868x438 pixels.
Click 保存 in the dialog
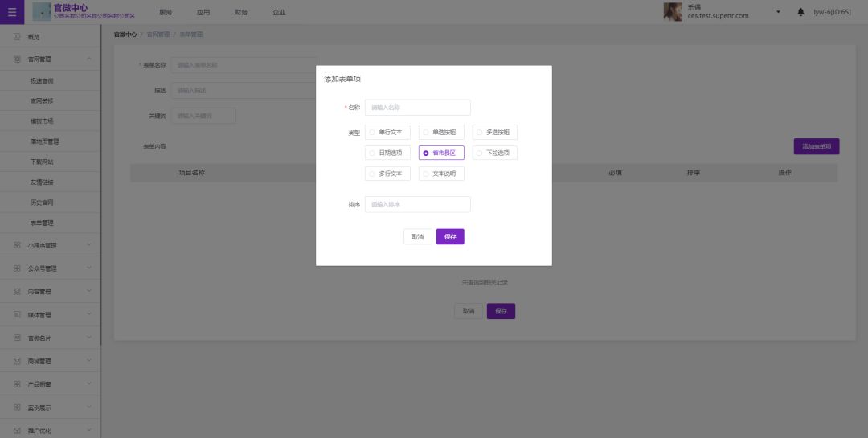pos(450,237)
